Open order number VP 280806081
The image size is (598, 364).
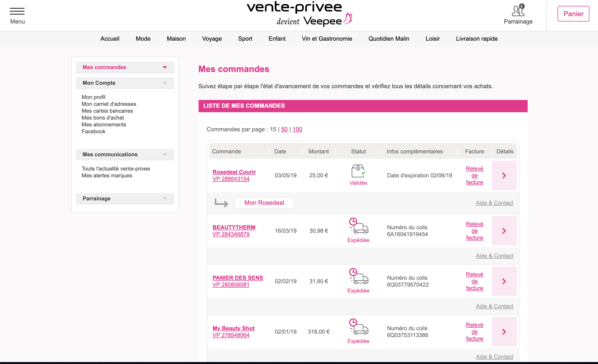231,285
